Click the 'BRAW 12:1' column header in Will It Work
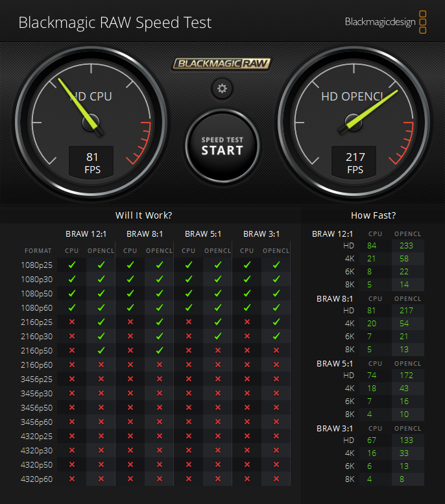The height and width of the screenshot is (504, 445). point(86,234)
